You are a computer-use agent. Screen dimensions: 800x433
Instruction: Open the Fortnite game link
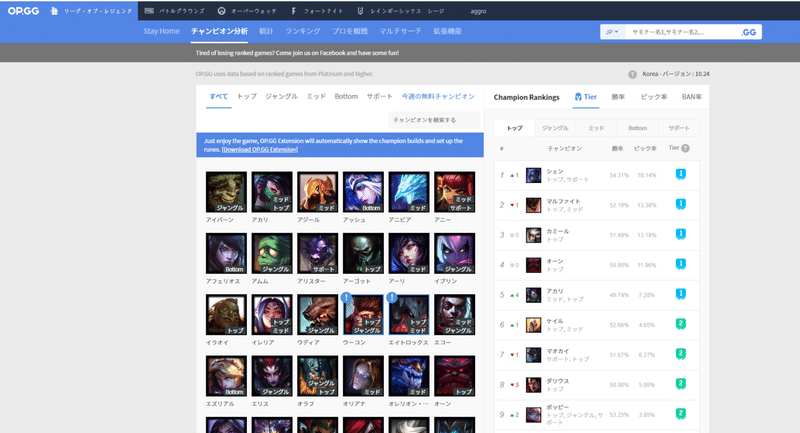coord(317,11)
